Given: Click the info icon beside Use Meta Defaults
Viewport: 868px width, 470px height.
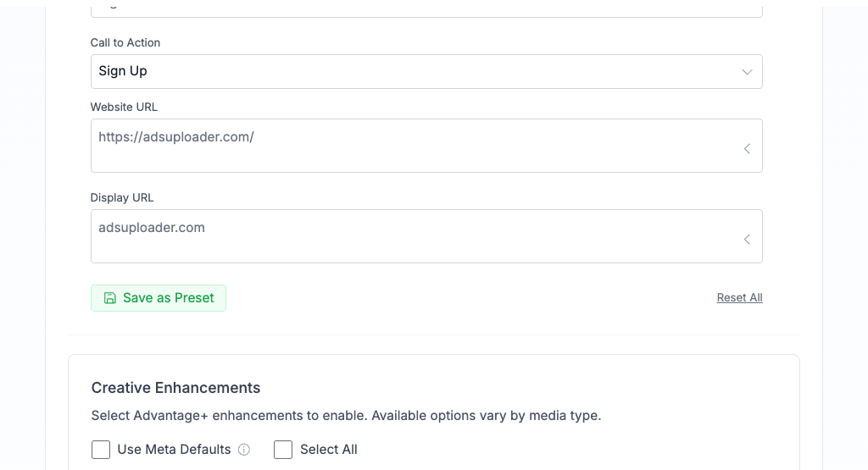Looking at the screenshot, I should 244,450.
